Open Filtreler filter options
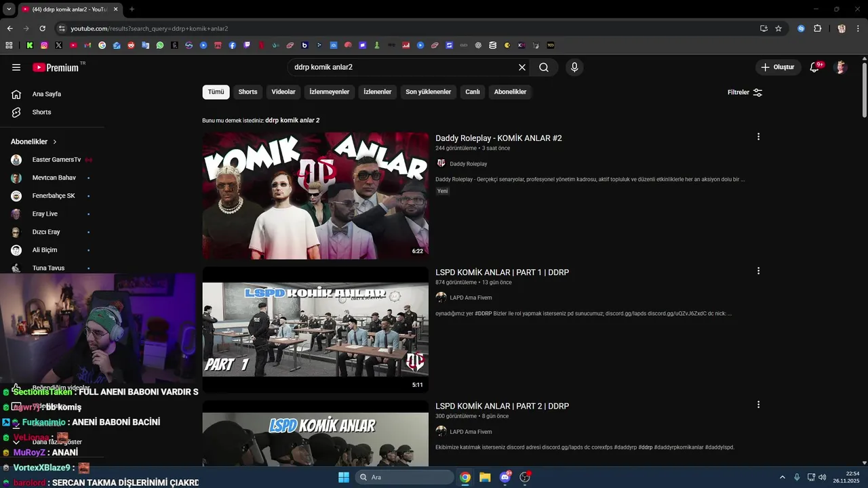The image size is (868, 488). tap(745, 92)
